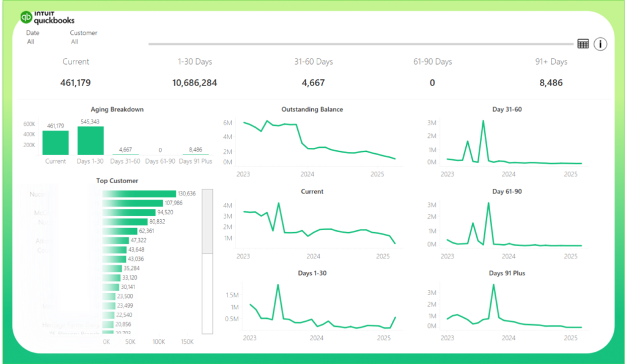Select the customer bar valued 43,648

pyautogui.click(x=114, y=250)
